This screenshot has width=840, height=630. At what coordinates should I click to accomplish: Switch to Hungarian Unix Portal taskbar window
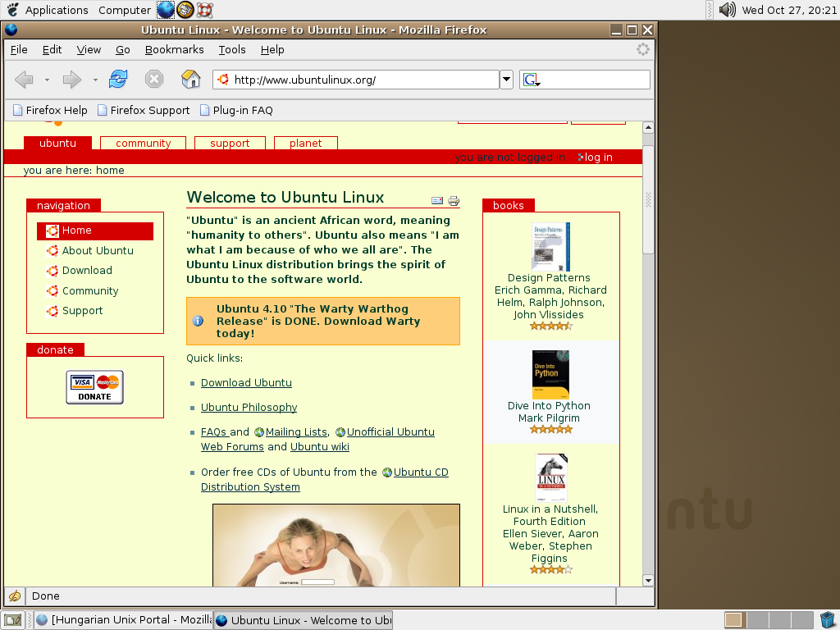pos(124,620)
